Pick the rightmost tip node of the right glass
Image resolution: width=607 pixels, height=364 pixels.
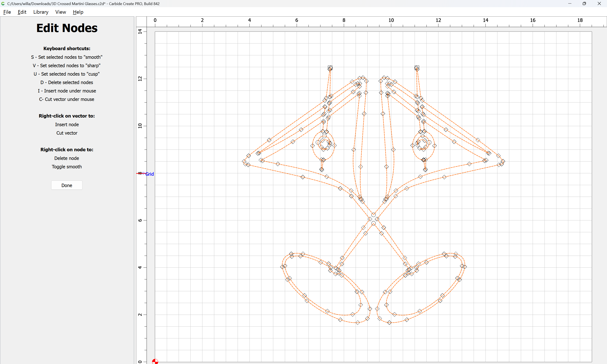pos(503,161)
